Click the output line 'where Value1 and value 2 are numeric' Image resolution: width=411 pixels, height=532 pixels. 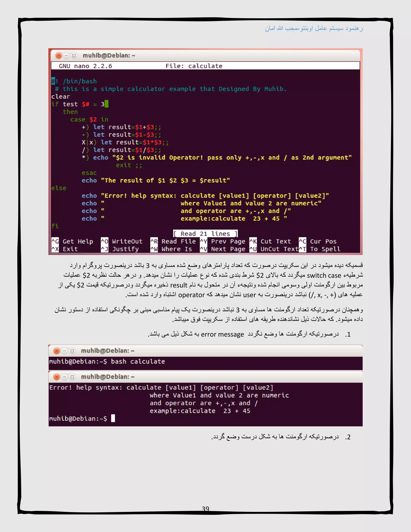(x=219, y=395)
